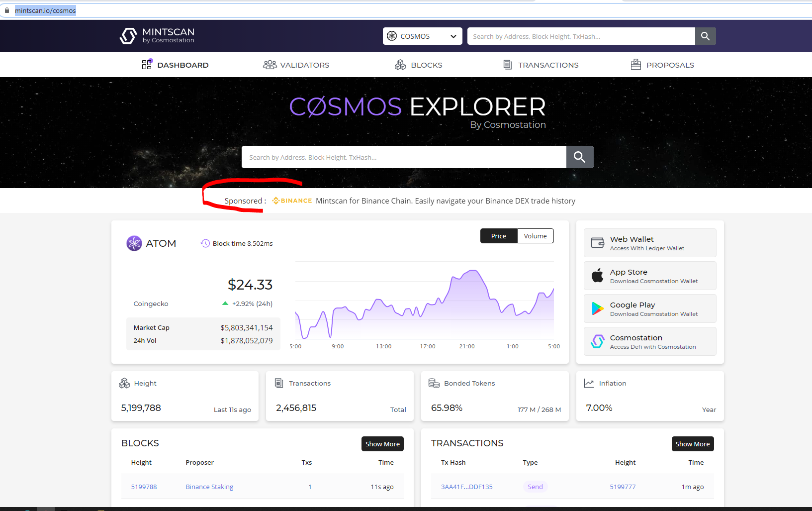Click the Txs count 1 link
This screenshot has width=812, height=511.
tap(310, 487)
